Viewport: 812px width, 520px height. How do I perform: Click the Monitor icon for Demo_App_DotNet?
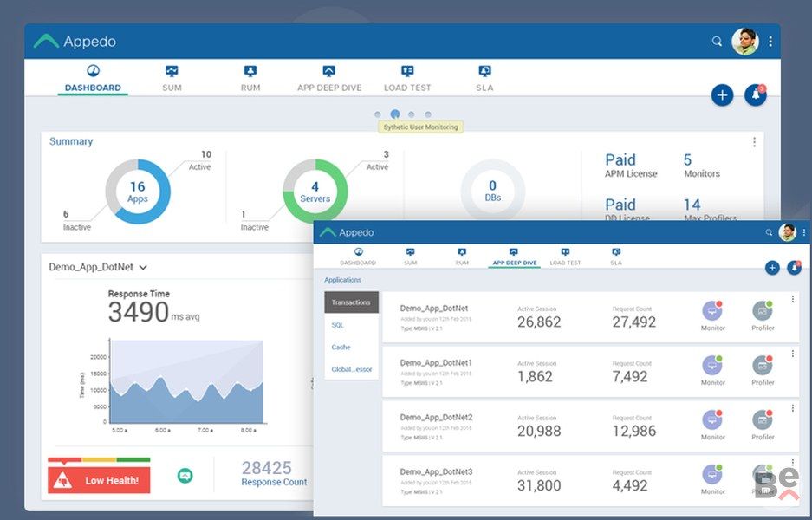click(712, 311)
